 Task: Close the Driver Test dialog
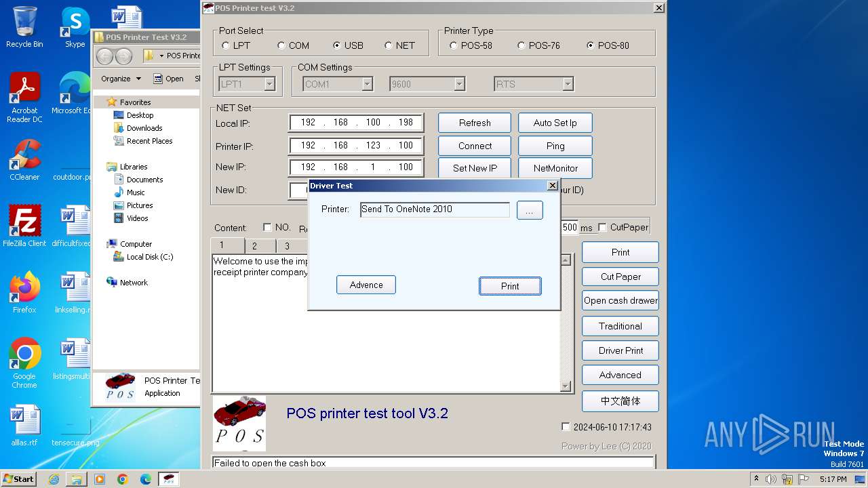tap(553, 186)
